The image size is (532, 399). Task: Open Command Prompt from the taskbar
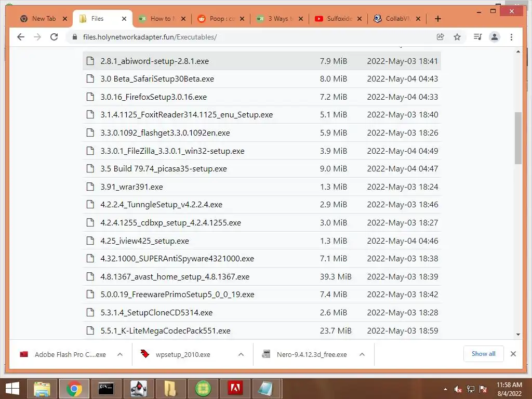click(106, 389)
